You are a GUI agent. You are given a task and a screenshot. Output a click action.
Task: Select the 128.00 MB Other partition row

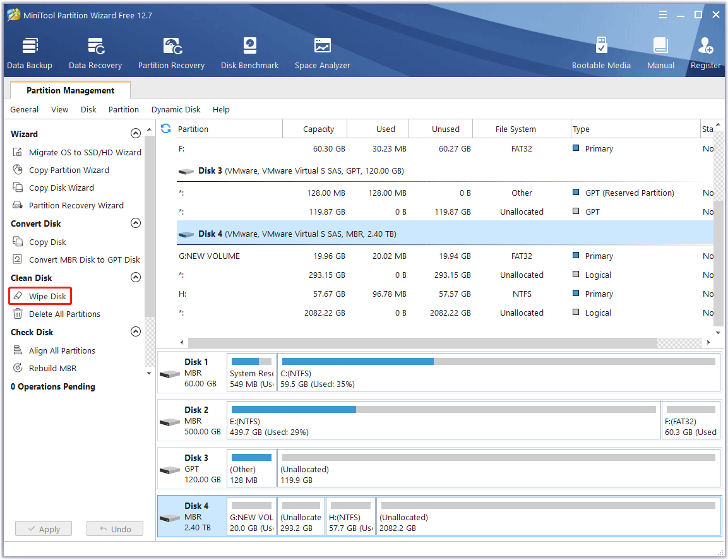click(x=445, y=193)
